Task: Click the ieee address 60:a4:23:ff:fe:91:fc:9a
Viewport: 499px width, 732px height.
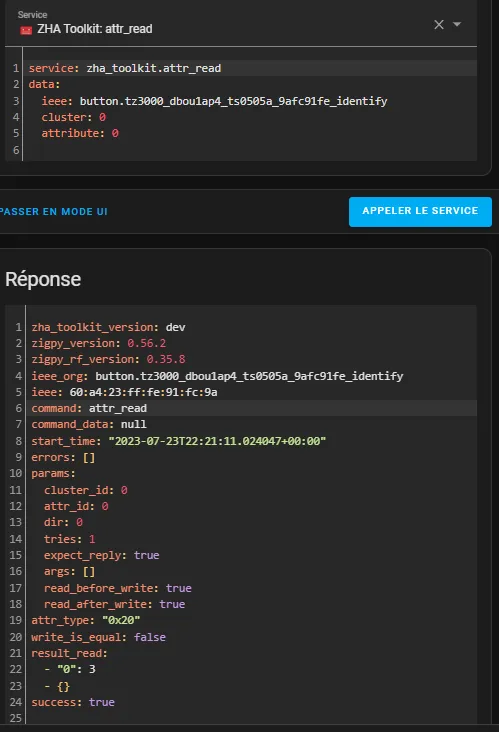Action: point(143,392)
